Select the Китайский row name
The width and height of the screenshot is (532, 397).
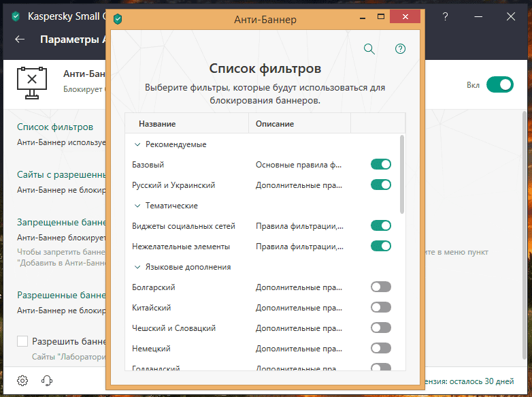[151, 308]
